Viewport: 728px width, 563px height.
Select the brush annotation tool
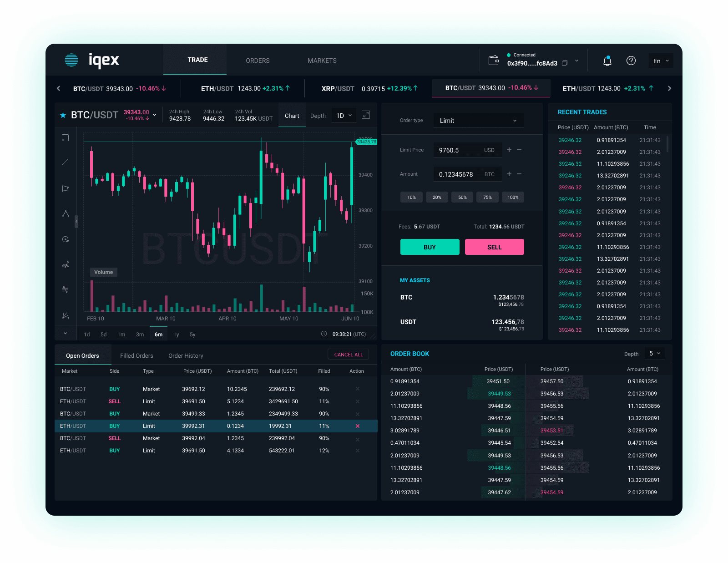point(66,264)
